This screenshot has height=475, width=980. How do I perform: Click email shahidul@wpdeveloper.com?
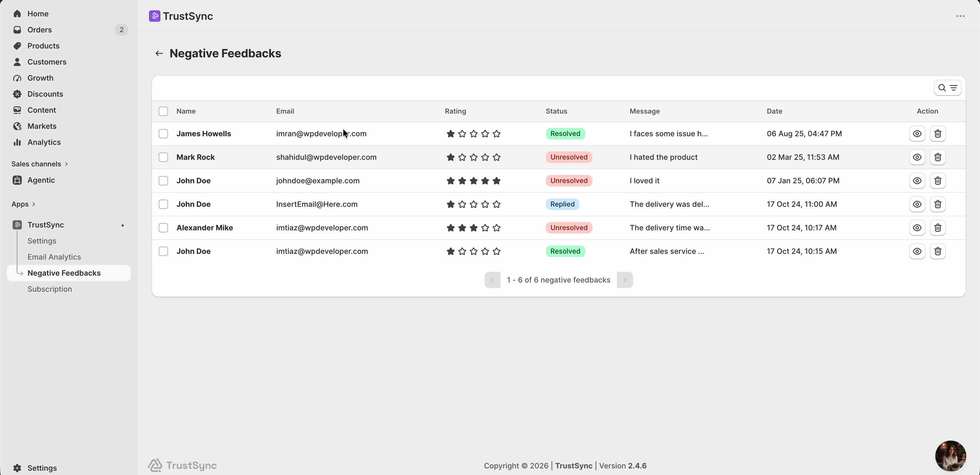pyautogui.click(x=326, y=157)
